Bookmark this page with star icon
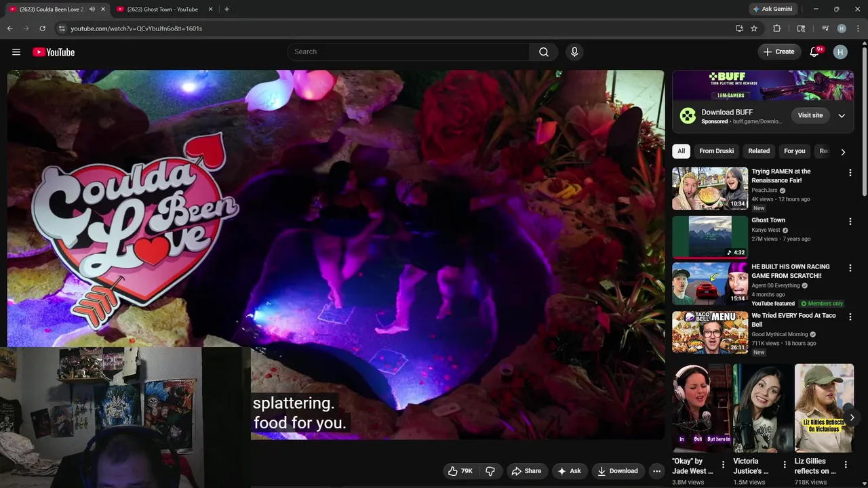 coord(754,28)
